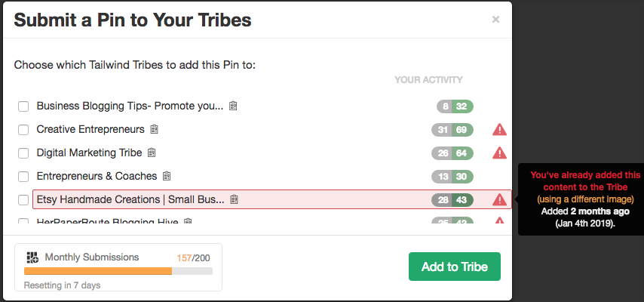
Task: Click the Monthly Submissions grid icon
Action: pyautogui.click(x=32, y=257)
